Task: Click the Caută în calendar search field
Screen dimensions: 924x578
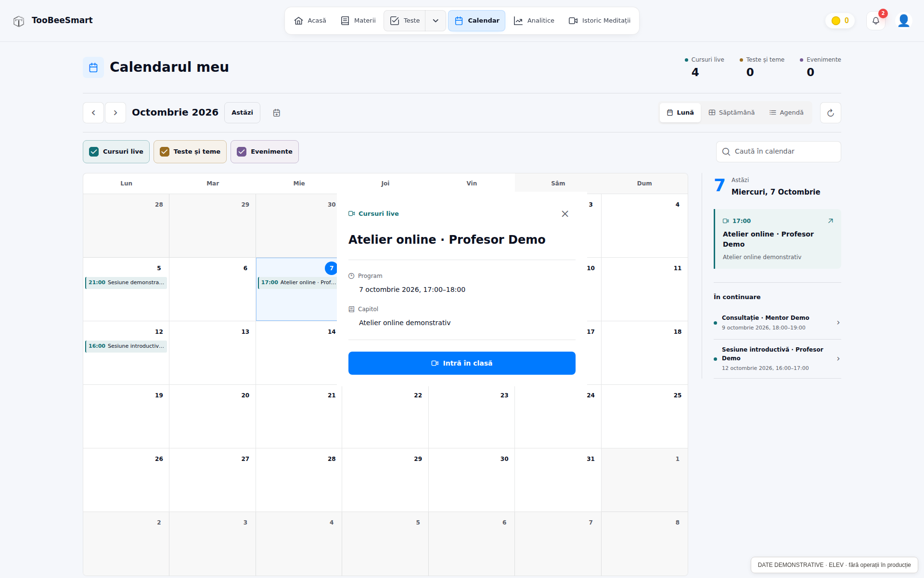Action: (779, 152)
